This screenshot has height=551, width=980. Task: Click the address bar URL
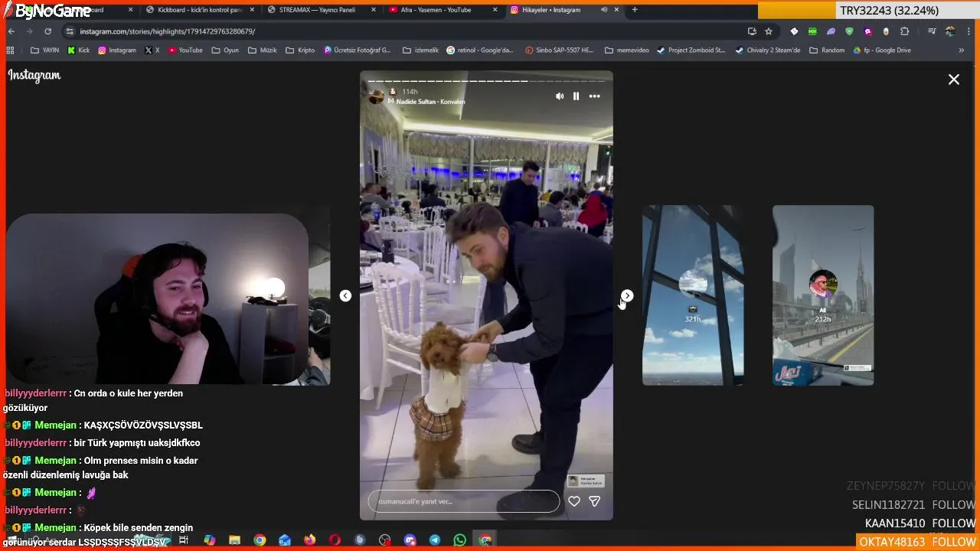[x=168, y=31]
